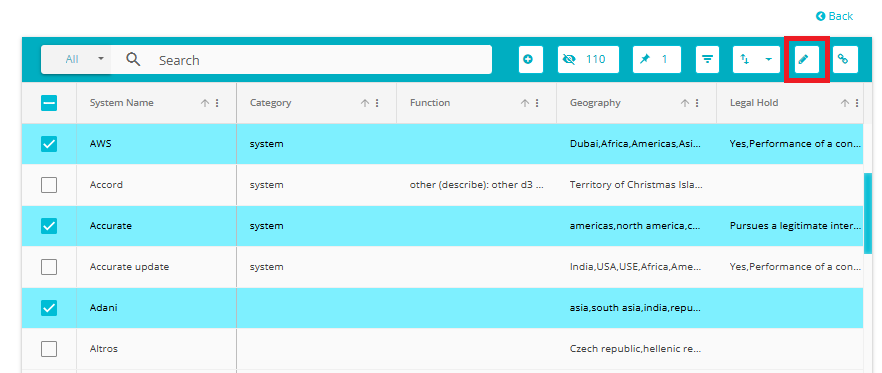The image size is (882, 373).
Task: Click into the Search input field
Action: [x=321, y=60]
